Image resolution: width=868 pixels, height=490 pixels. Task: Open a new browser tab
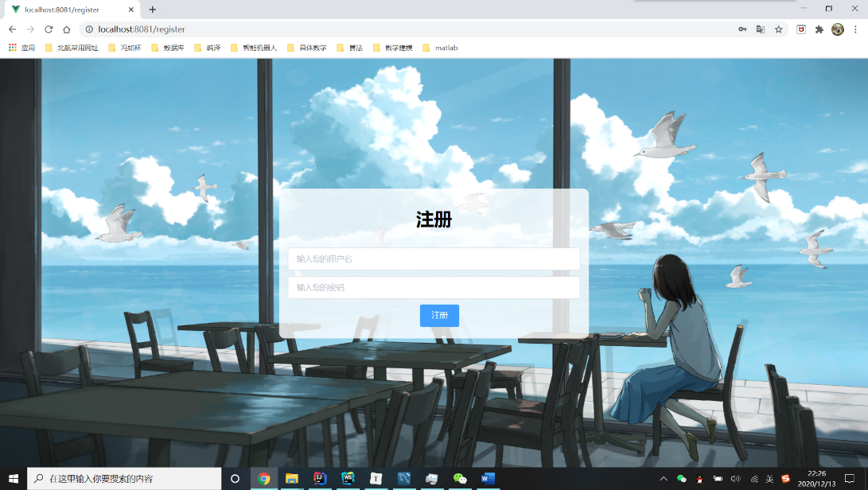click(152, 10)
